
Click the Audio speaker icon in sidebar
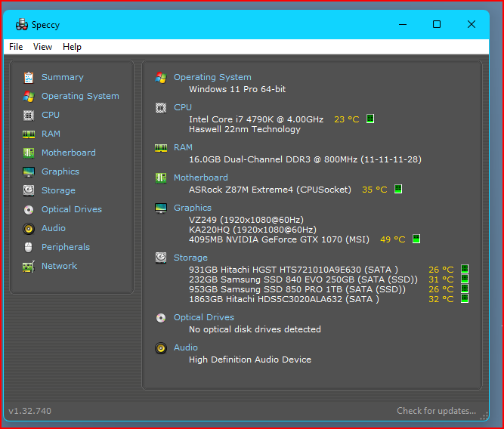(x=29, y=229)
